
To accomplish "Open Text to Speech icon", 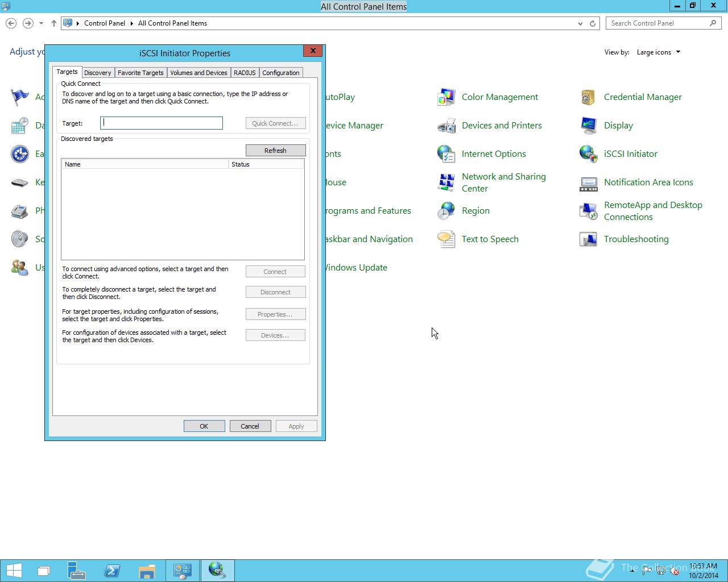I will coord(446,239).
